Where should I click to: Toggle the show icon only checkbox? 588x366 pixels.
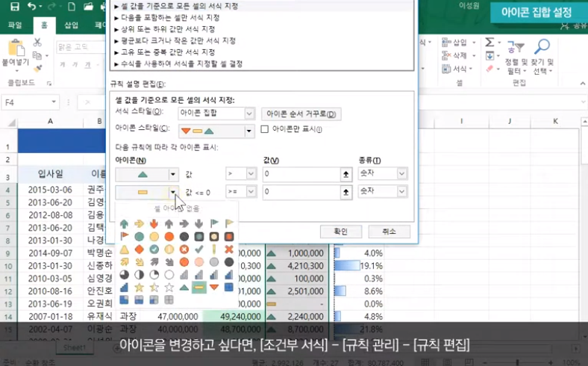[x=265, y=129]
